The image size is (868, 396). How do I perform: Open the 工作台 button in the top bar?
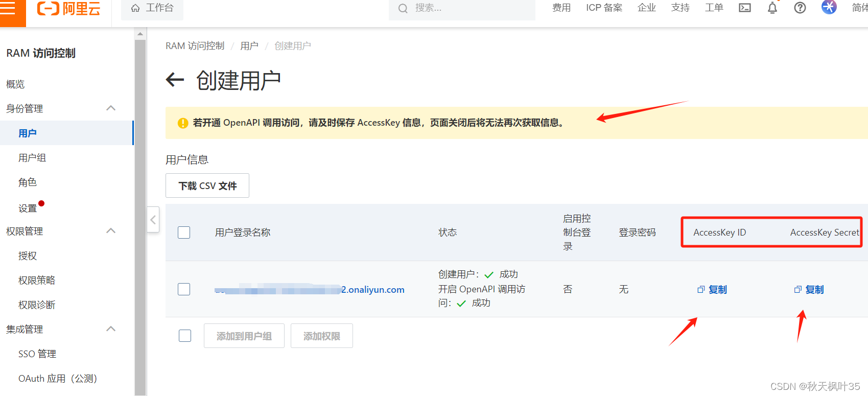tap(152, 8)
